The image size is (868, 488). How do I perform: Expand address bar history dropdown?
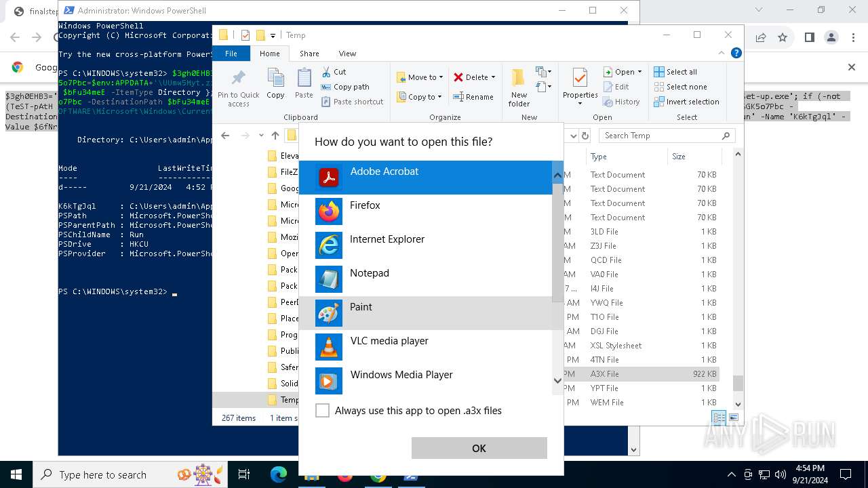point(574,136)
